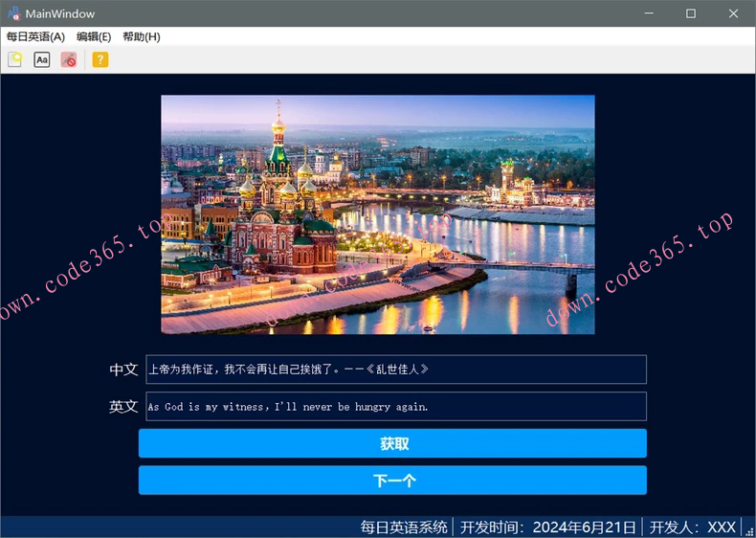Image resolution: width=756 pixels, height=538 pixels.
Task: Click status bar text 开发时间:2024年6月21日
Action: 547,527
